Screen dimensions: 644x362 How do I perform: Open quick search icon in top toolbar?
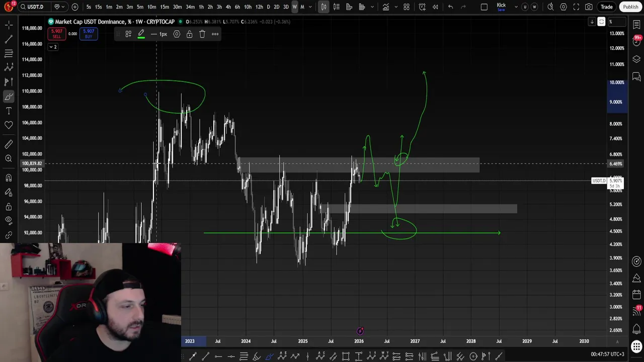pos(550,7)
